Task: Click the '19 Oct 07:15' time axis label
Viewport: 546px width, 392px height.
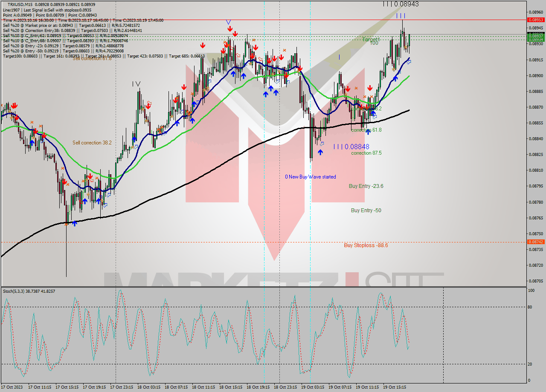Action: pos(340,387)
